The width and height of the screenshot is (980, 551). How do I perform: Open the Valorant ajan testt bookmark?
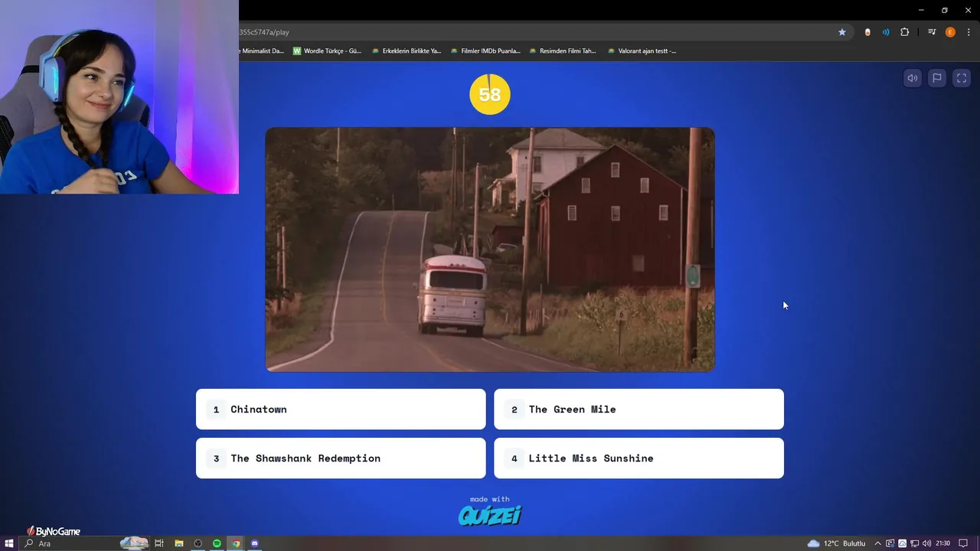pyautogui.click(x=642, y=51)
